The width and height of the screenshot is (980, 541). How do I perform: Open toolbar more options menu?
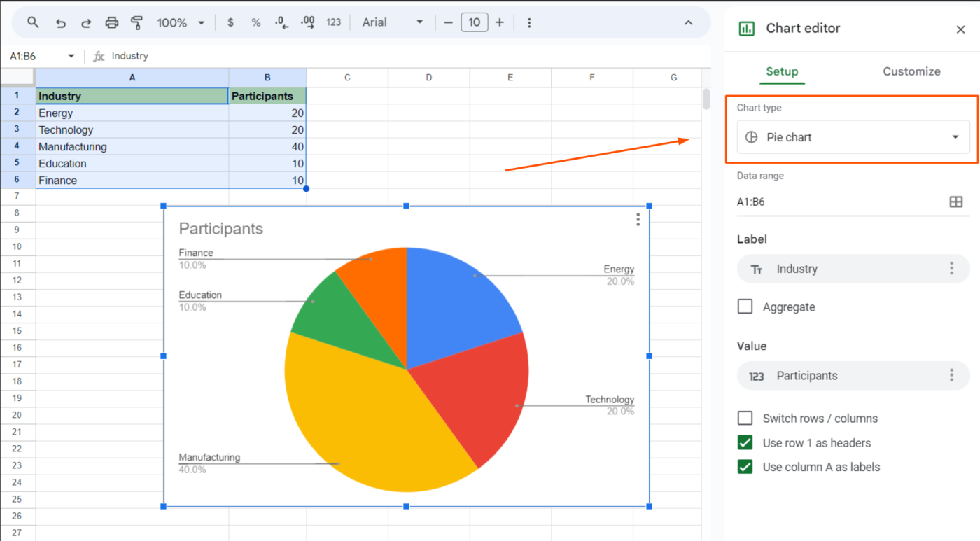(x=529, y=23)
